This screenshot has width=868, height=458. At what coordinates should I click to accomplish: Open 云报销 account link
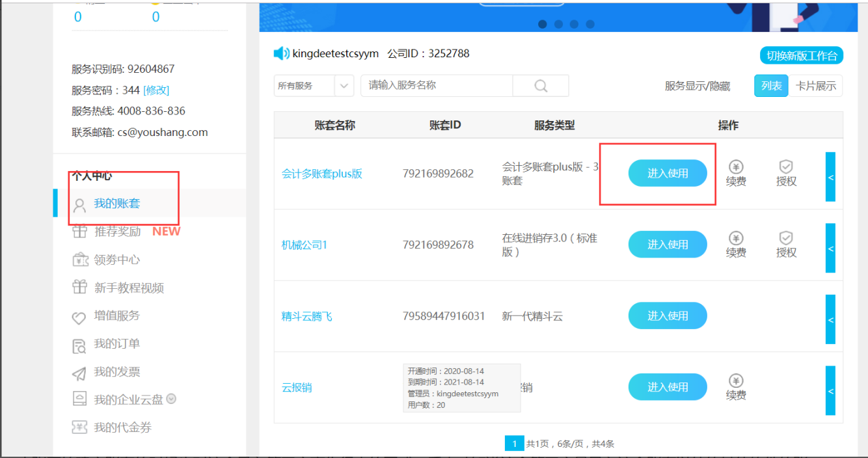297,387
